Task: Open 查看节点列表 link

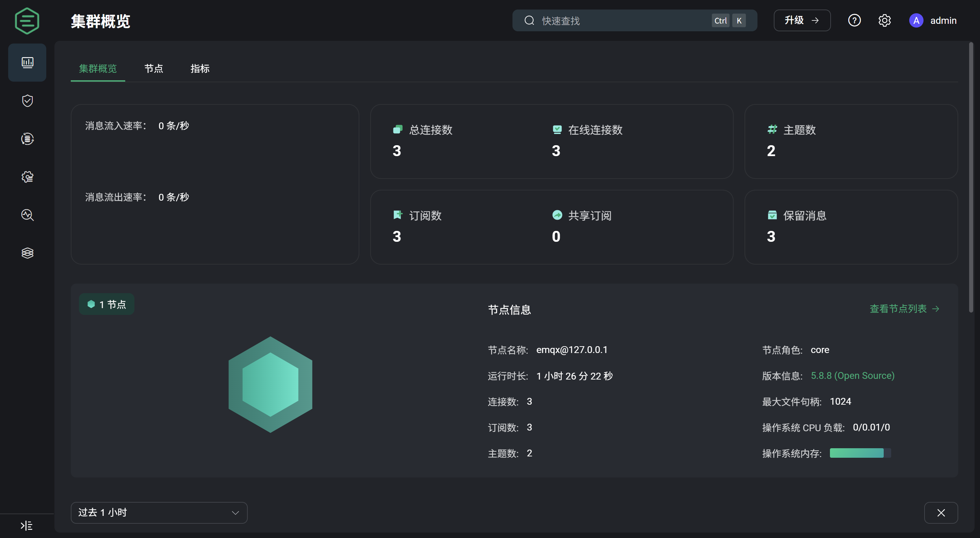Action: 904,309
